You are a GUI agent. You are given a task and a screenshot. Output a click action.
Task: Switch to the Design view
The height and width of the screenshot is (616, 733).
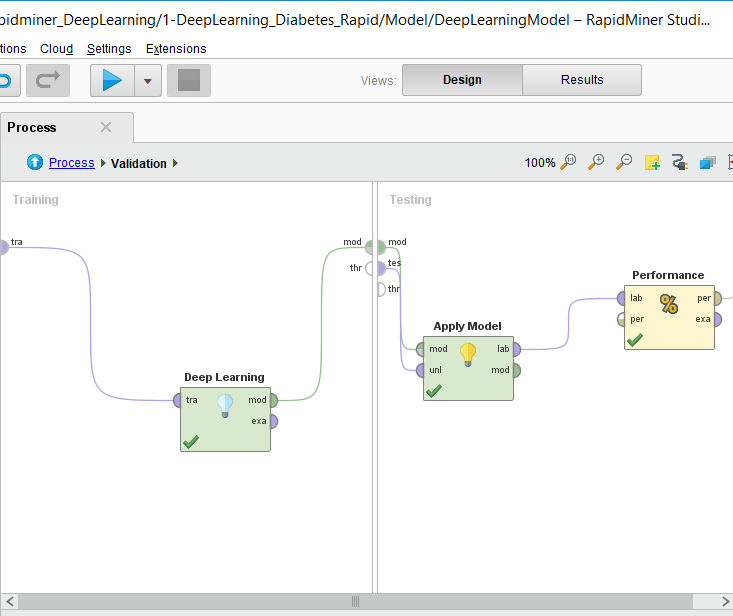click(x=462, y=80)
